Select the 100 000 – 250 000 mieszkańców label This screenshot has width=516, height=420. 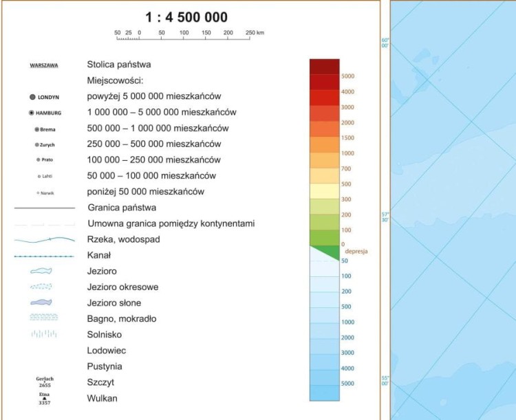tap(153, 160)
